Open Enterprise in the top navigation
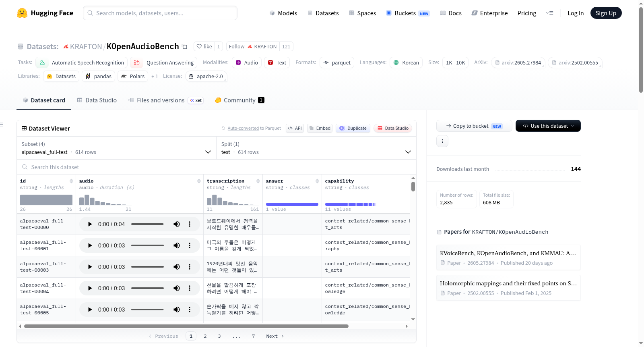Image resolution: width=644 pixels, height=347 pixels. point(489,13)
